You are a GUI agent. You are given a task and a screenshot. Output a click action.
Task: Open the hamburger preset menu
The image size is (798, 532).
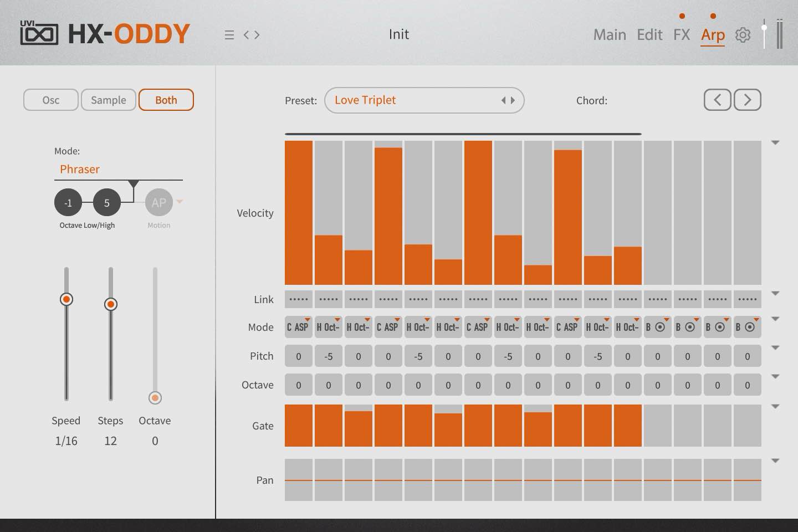(x=229, y=35)
